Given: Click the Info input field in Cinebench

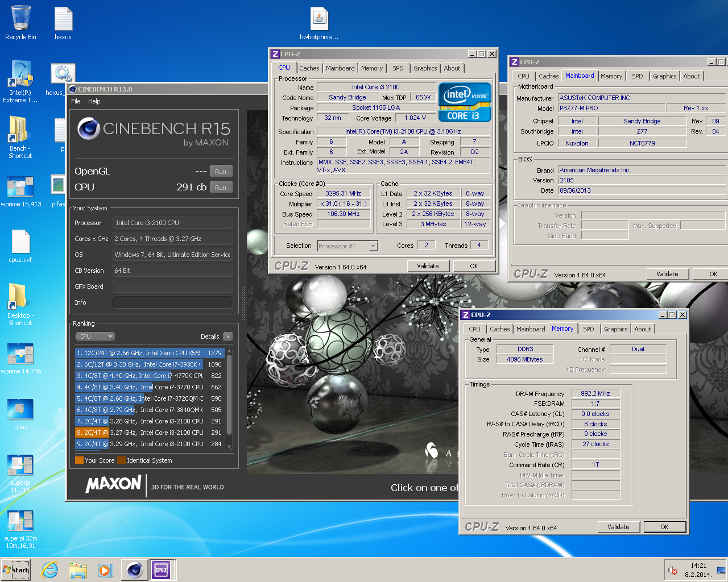Looking at the screenshot, I should pyautogui.click(x=172, y=302).
